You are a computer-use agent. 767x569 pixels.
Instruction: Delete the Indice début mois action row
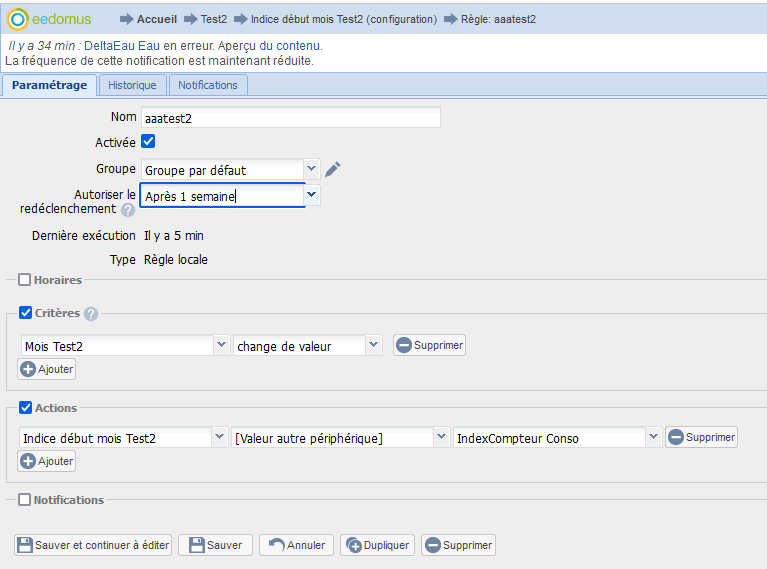702,437
